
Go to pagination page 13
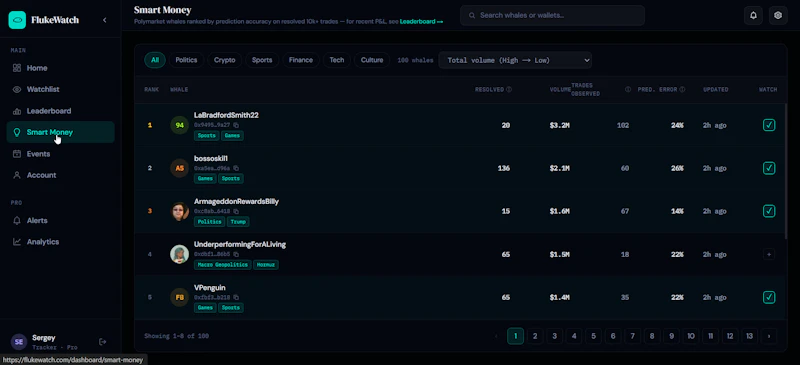point(749,336)
